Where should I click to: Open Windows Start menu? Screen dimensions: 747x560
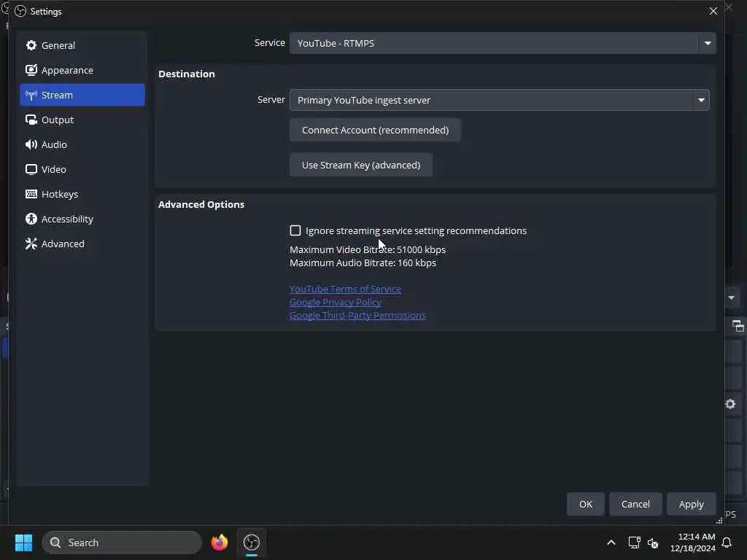pyautogui.click(x=23, y=542)
